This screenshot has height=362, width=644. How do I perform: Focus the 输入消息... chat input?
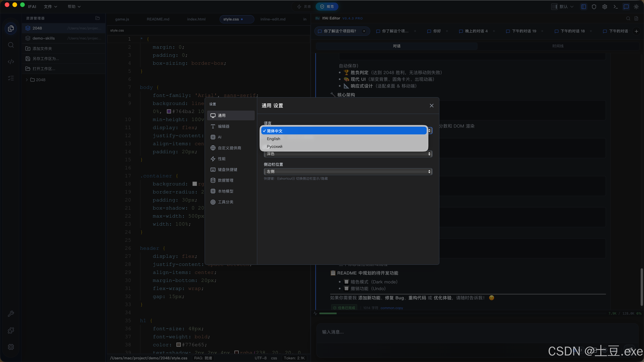tap(477, 332)
